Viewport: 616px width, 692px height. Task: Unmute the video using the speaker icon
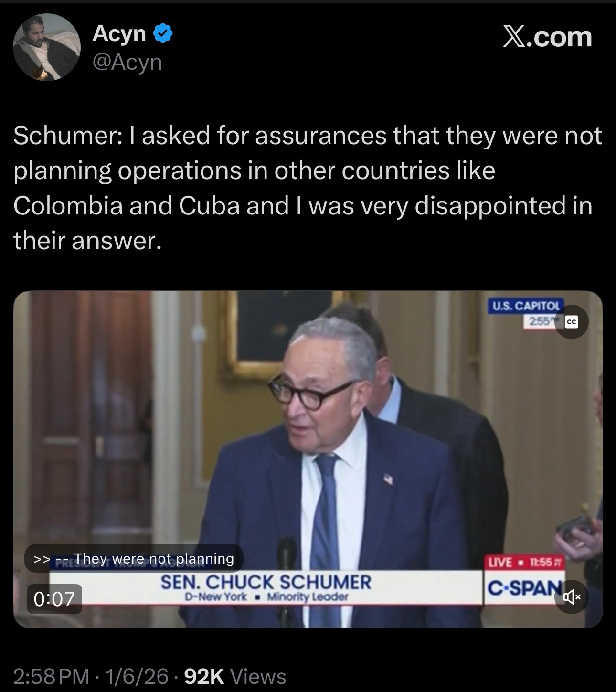(x=571, y=596)
